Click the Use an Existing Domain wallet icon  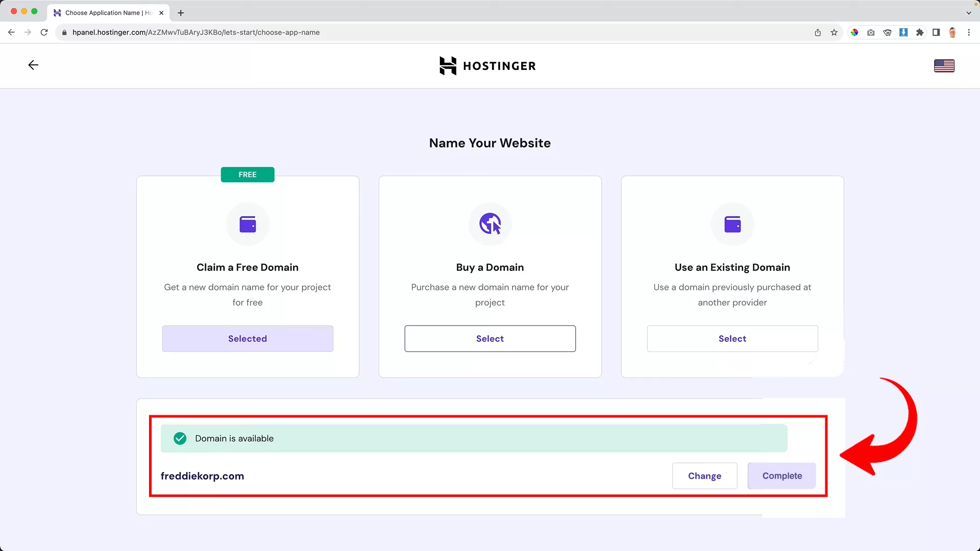point(732,224)
